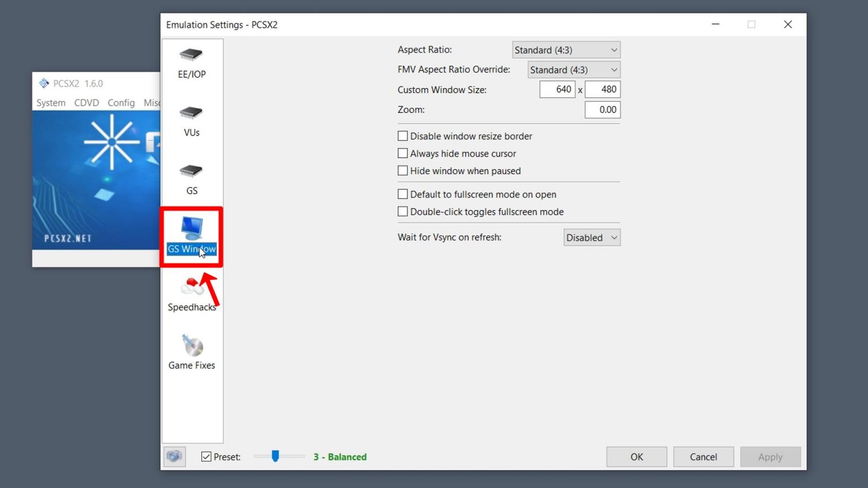Open the System menu in PCSX2 window
This screenshot has height=488, width=868.
tap(51, 103)
